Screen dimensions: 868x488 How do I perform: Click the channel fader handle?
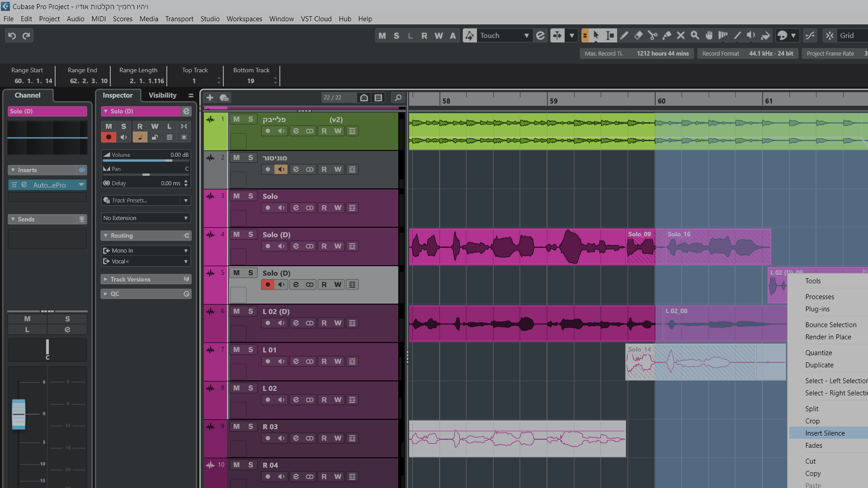click(19, 414)
